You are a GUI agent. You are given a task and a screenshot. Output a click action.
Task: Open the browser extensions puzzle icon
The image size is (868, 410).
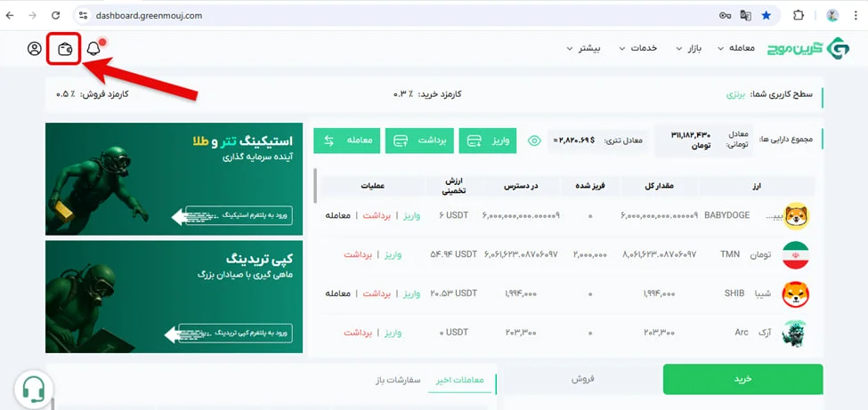[x=799, y=15]
